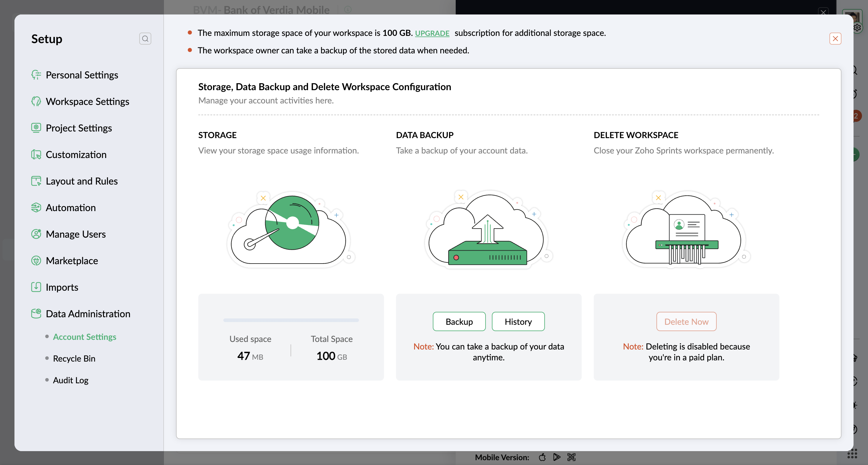Open Audit Log sub-item
Image resolution: width=868 pixels, height=465 pixels.
(71, 380)
